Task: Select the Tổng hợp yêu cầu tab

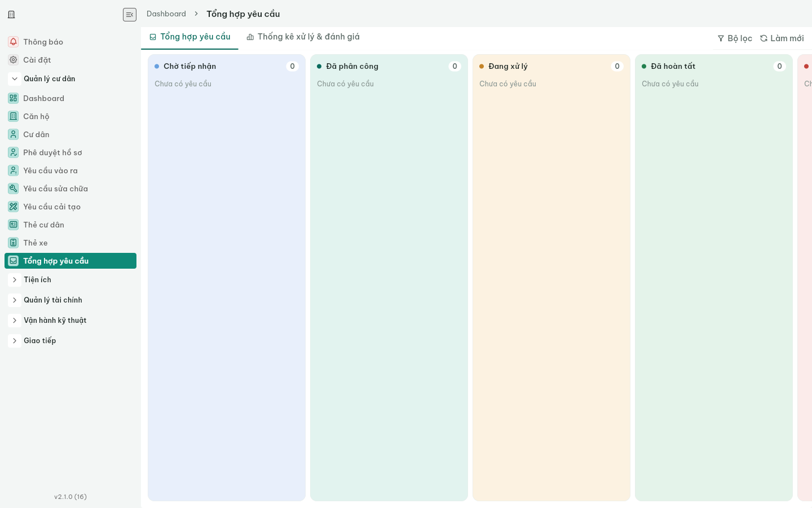Action: click(x=189, y=37)
